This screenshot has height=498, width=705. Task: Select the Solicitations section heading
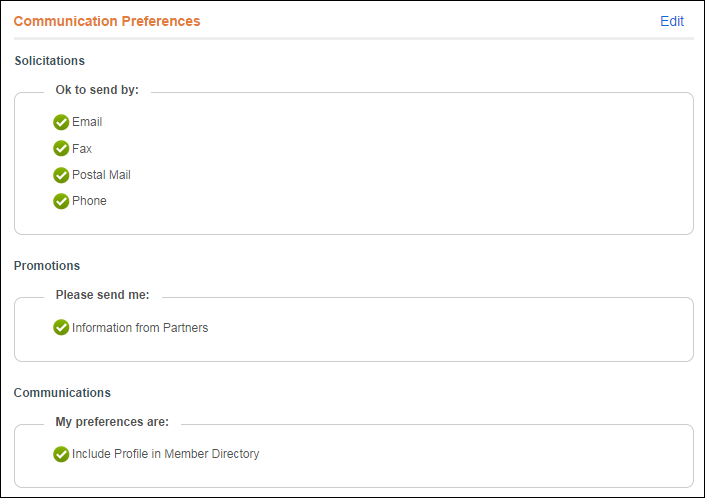tap(49, 61)
